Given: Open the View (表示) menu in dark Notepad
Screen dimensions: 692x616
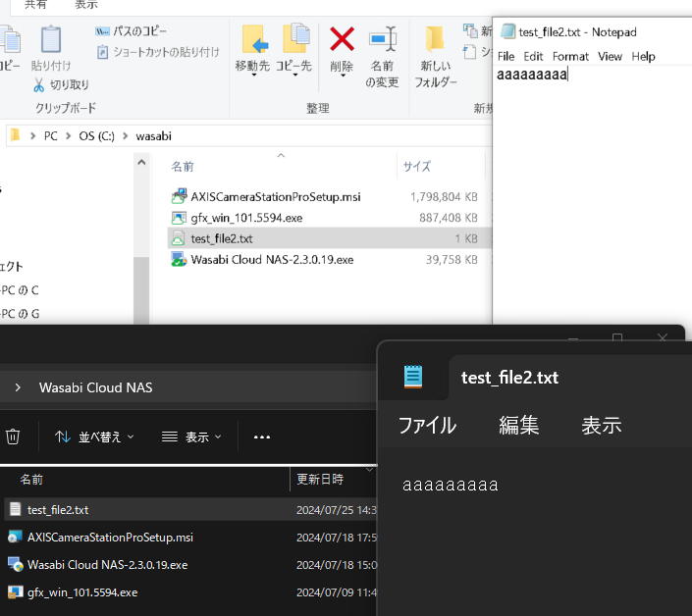Looking at the screenshot, I should coord(602,425).
